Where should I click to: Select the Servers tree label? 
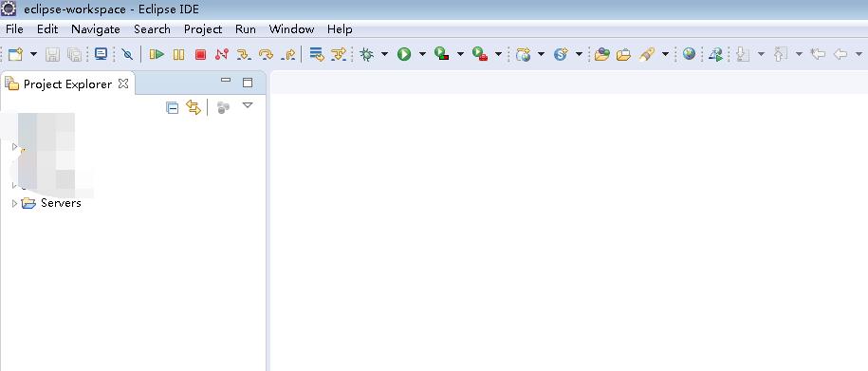(61, 203)
